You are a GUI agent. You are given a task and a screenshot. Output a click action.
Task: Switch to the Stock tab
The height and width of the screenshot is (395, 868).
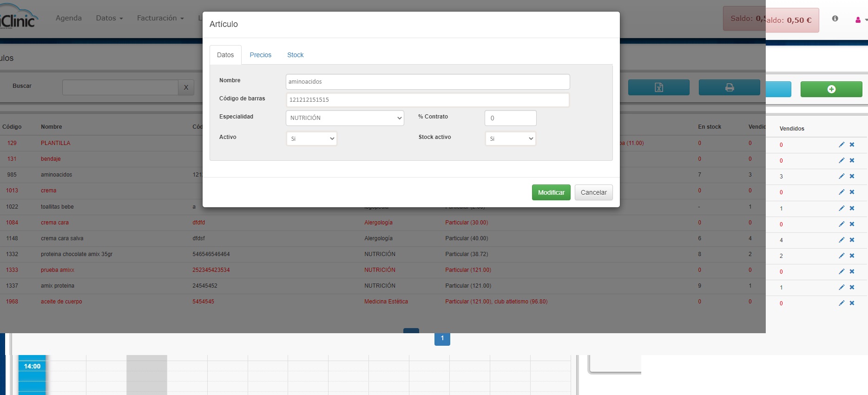[296, 55]
